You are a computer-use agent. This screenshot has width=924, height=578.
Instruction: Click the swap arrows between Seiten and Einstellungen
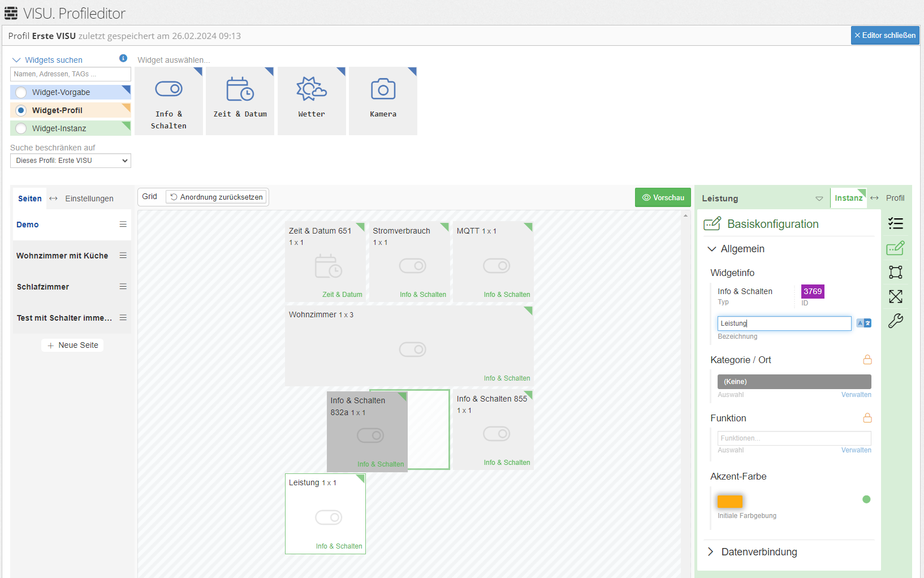(x=53, y=199)
